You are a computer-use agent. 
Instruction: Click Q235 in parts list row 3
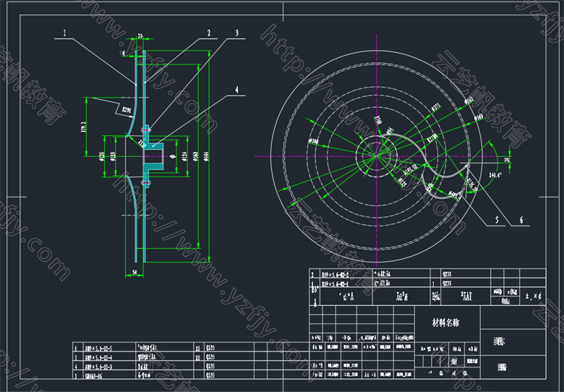pyautogui.click(x=210, y=375)
